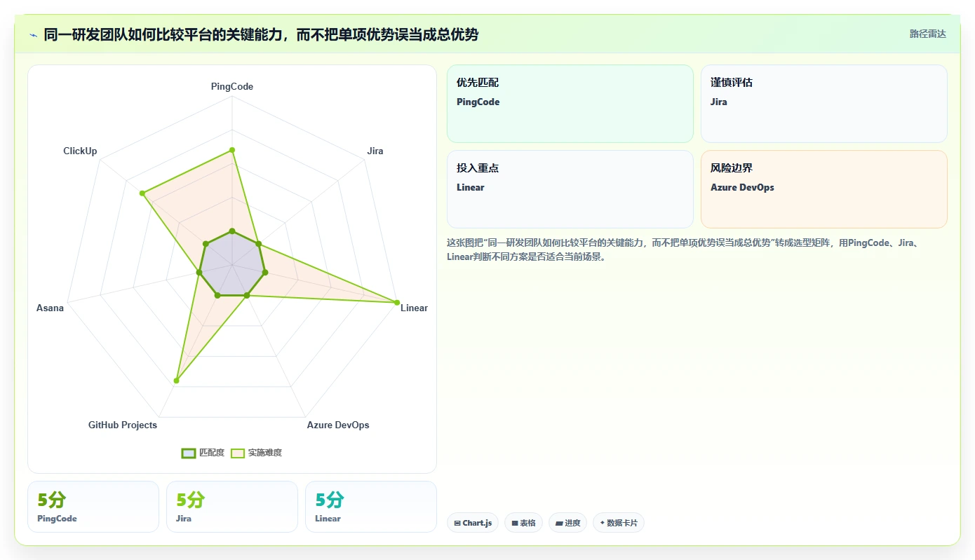Click the PingCode 匹配度 data point

coord(232,231)
